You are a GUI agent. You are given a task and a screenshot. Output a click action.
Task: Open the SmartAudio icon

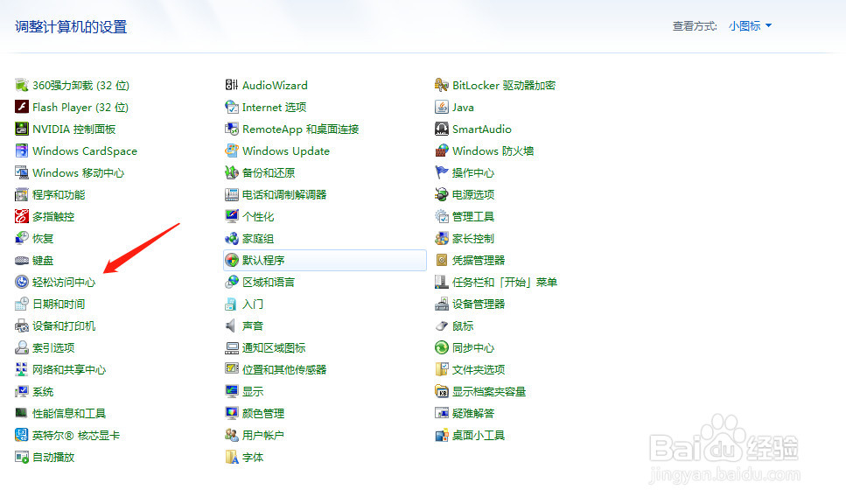tap(441, 129)
